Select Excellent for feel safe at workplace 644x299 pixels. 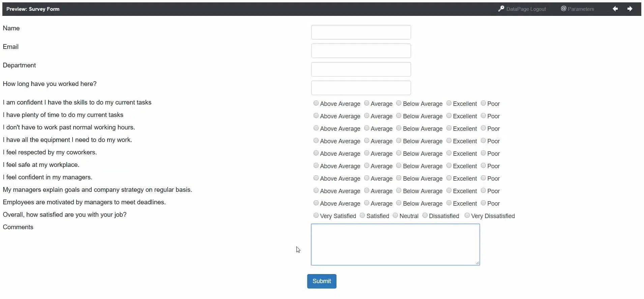click(x=449, y=166)
